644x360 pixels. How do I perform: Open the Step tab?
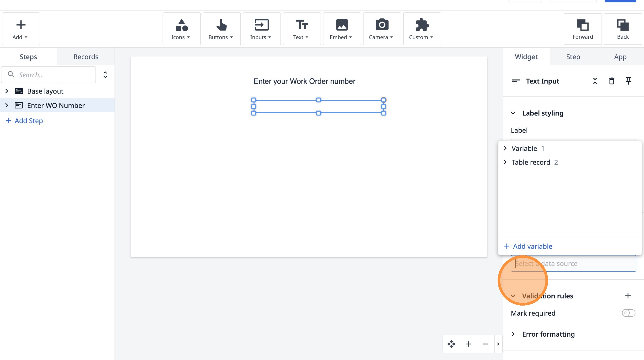point(573,57)
